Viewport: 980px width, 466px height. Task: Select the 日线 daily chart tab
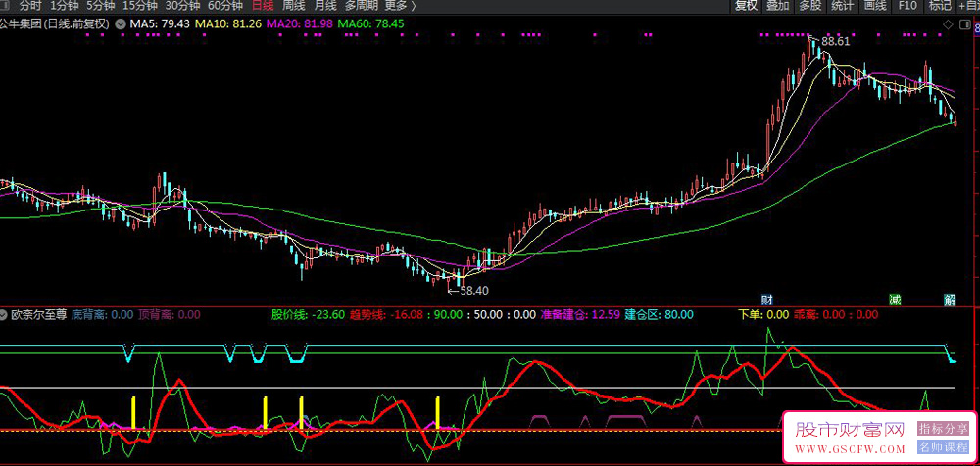263,6
